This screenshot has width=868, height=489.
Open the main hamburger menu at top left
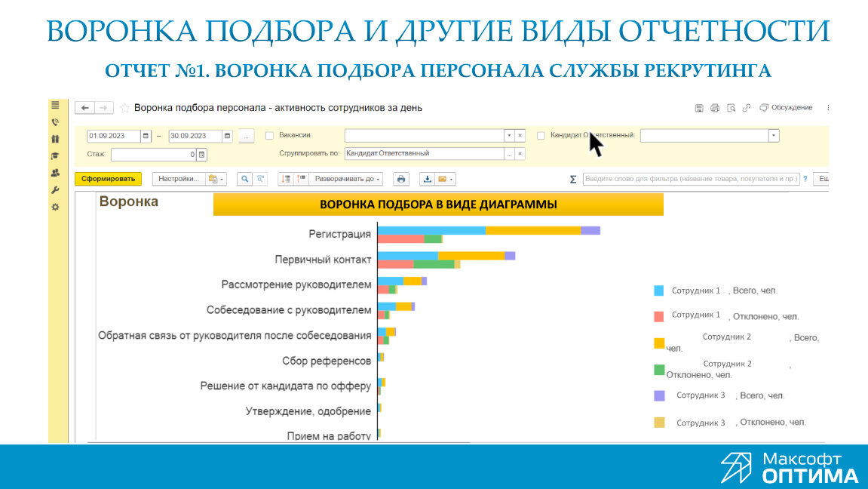(55, 103)
